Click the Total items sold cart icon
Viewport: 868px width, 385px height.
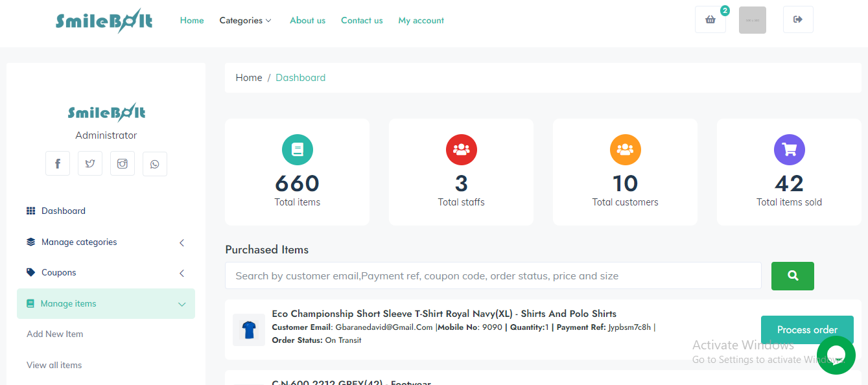point(789,150)
